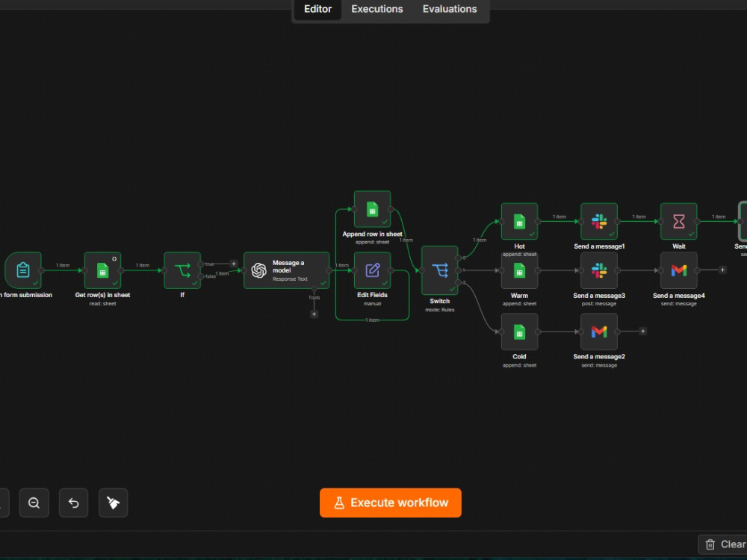
Task: Select the Send a message3 Slack node
Action: [599, 270]
